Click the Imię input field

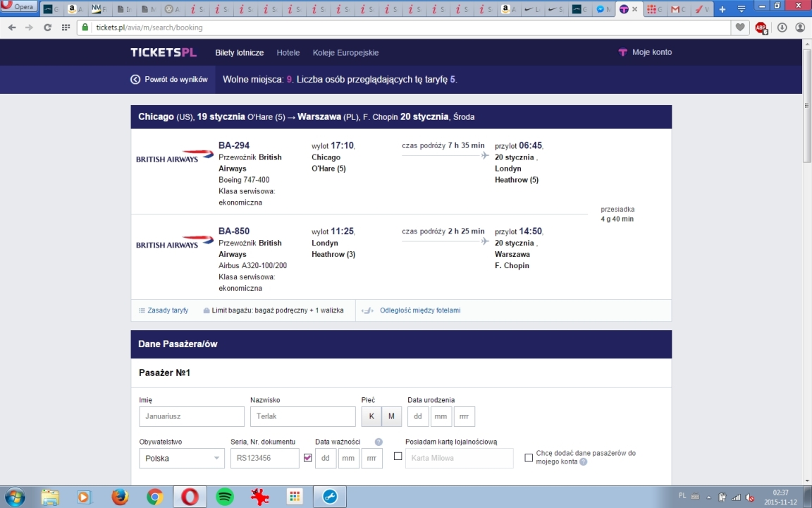point(192,416)
